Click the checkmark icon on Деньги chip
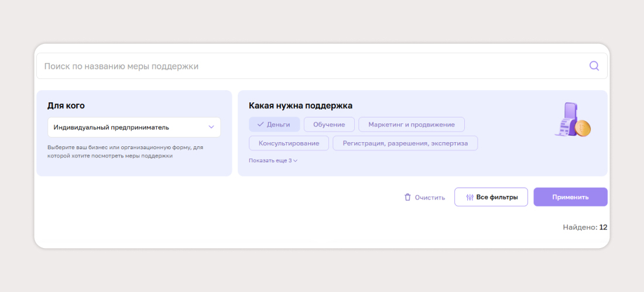 [x=261, y=125]
